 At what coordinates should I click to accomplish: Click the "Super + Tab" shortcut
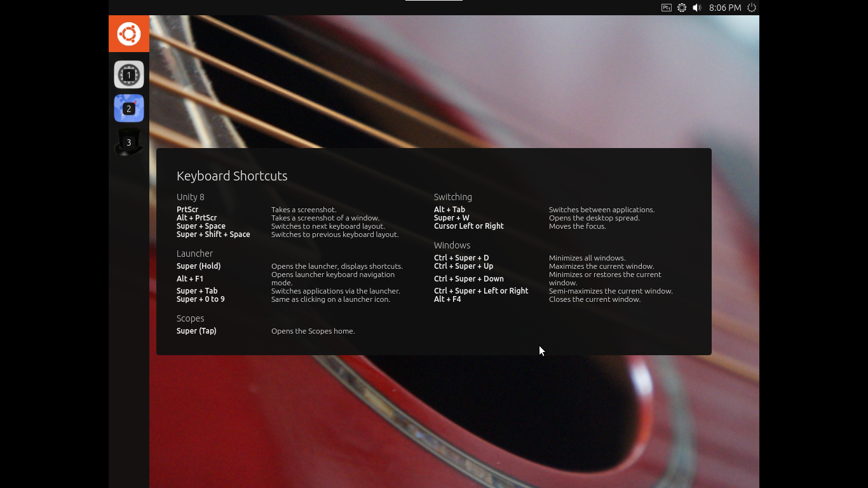click(197, 291)
